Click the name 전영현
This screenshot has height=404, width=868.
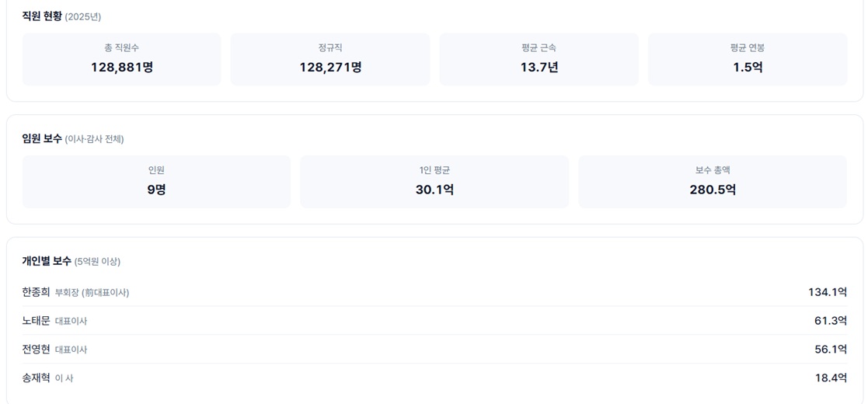coord(36,349)
